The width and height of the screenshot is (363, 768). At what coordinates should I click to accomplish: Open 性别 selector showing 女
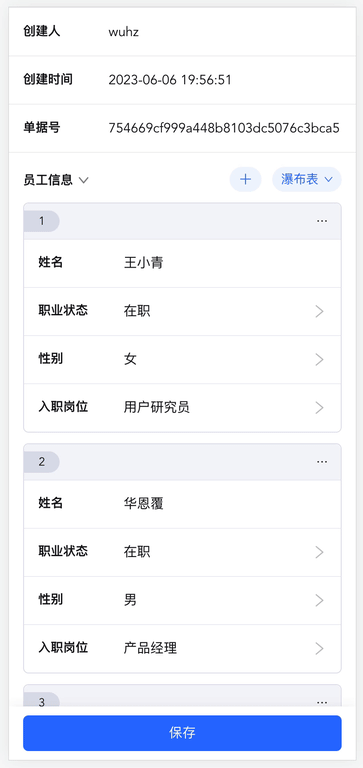click(x=182, y=360)
